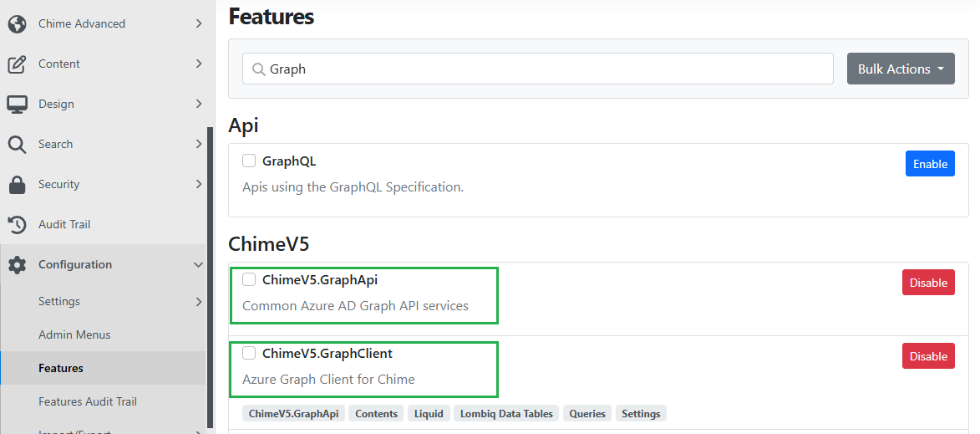Expand the Design menu chevron

199,104
